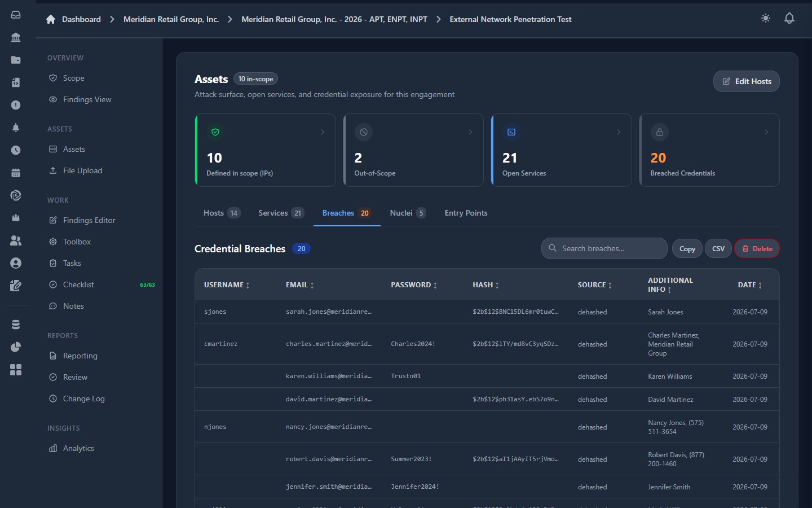Expand the Out-of-Scope card chevron
812x508 pixels.
point(470,132)
